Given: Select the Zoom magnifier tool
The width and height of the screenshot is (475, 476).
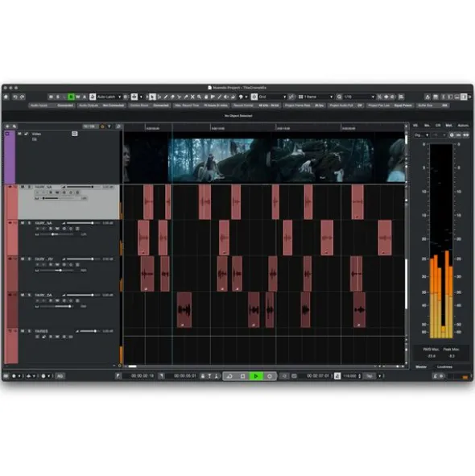Looking at the screenshot, I should (x=199, y=97).
